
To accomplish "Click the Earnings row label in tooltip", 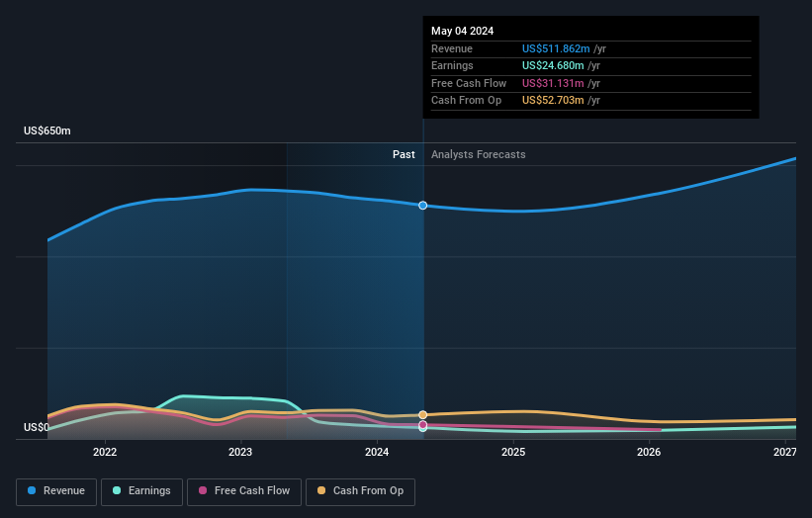I will point(452,65).
